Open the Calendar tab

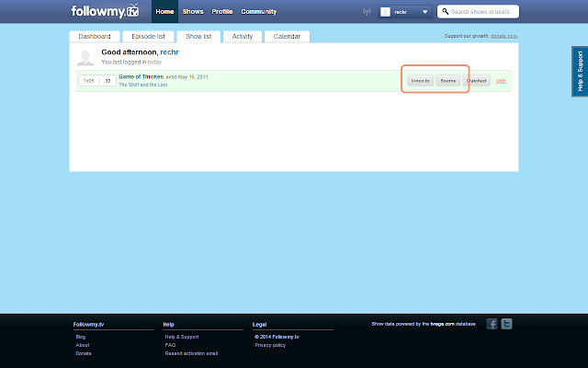(x=287, y=37)
